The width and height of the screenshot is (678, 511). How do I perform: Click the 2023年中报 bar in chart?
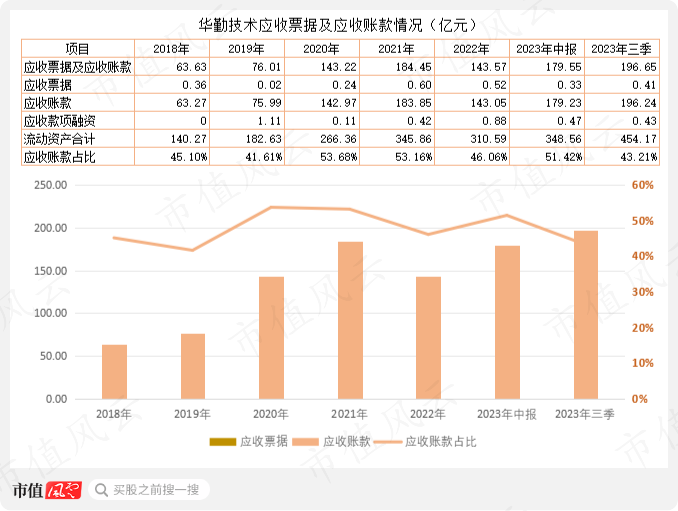click(507, 322)
